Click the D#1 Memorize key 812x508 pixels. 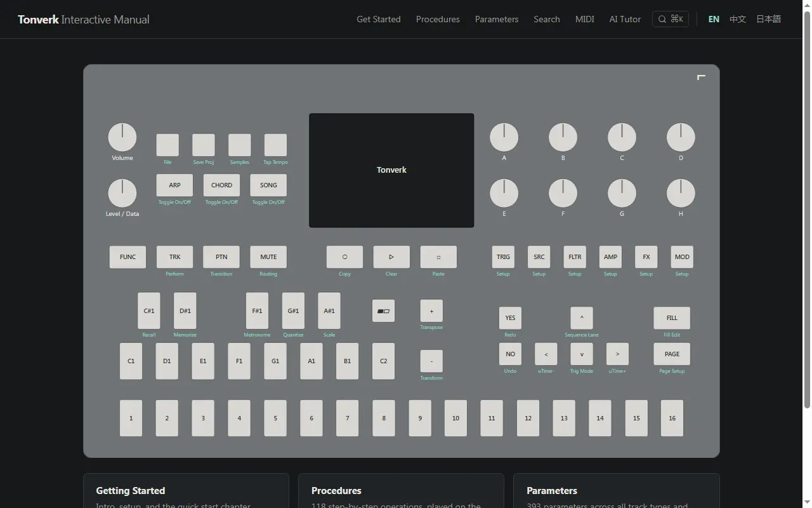(x=185, y=311)
